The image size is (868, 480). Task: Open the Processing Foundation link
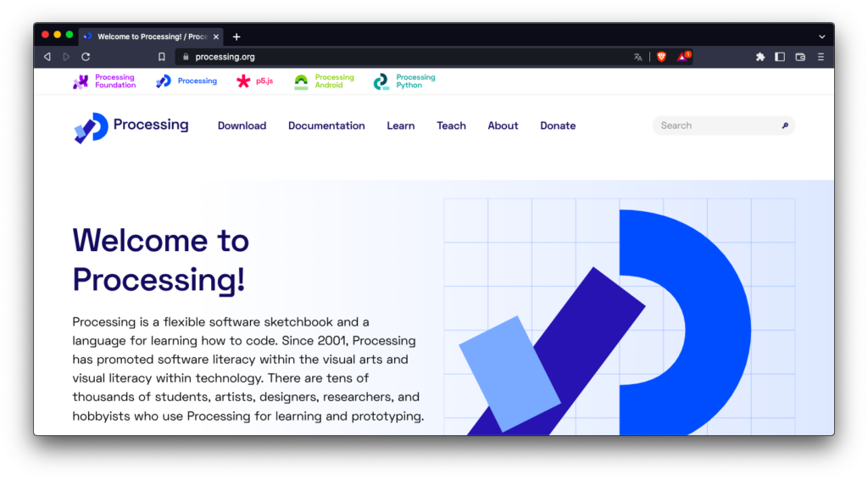(x=115, y=81)
